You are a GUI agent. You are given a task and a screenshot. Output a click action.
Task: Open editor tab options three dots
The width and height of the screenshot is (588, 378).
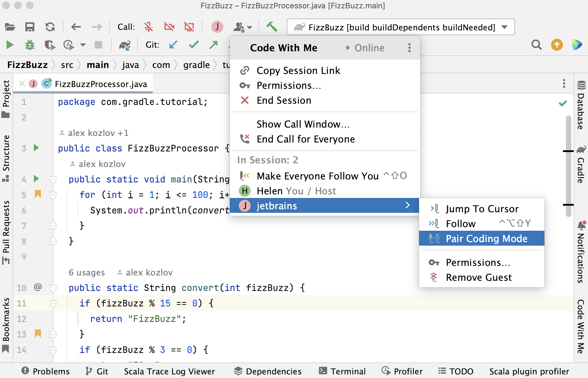pos(564,84)
